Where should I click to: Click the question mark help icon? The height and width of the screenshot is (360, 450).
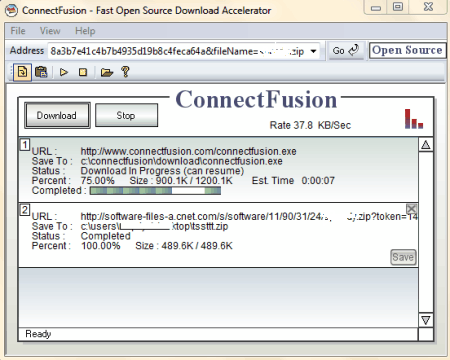(125, 72)
